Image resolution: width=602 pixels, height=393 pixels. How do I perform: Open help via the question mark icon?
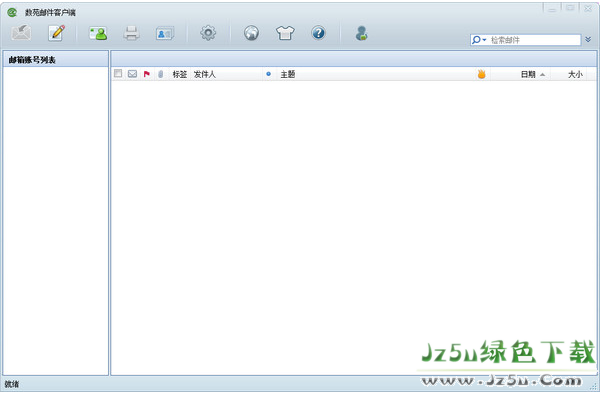point(318,33)
